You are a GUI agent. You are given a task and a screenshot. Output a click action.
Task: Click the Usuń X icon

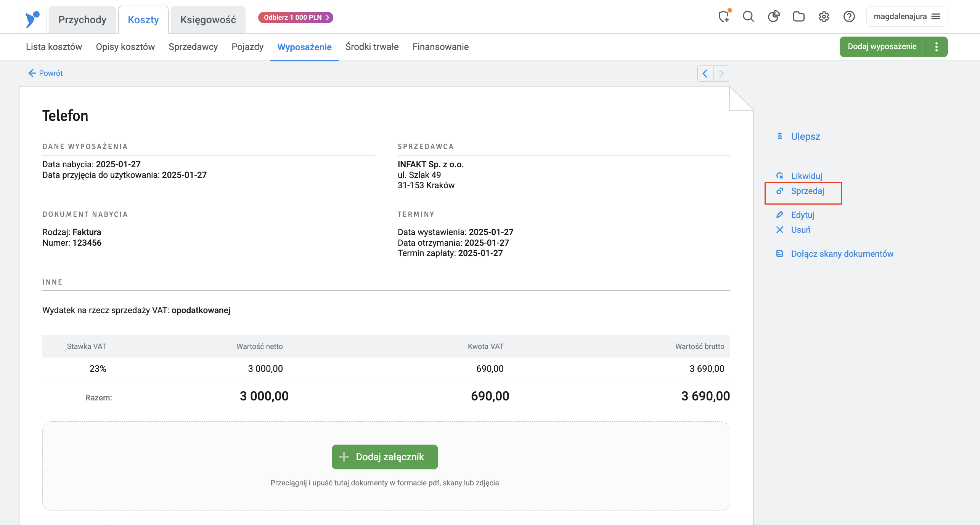coord(780,230)
